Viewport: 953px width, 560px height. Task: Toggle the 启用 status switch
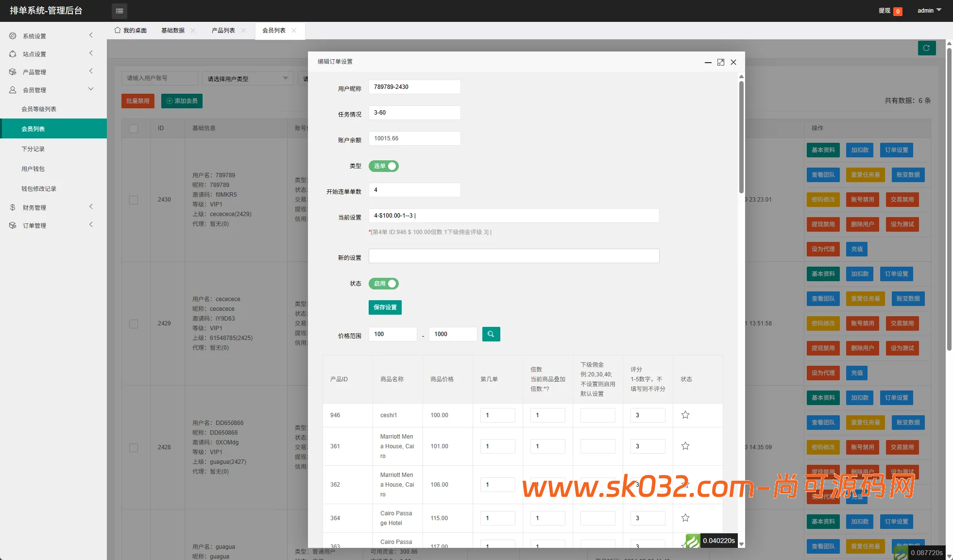(383, 284)
